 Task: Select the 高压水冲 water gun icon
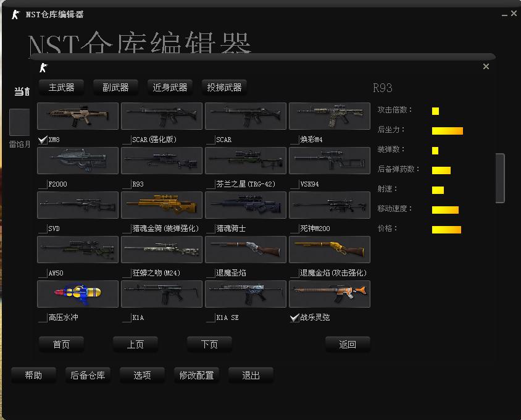(78, 294)
